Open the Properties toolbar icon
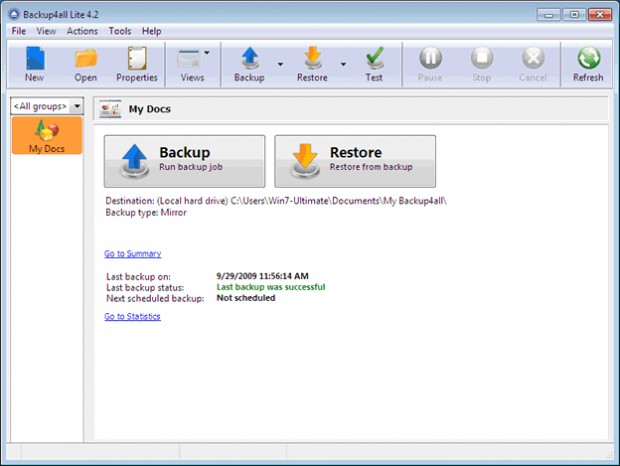The image size is (620, 466). [x=137, y=64]
